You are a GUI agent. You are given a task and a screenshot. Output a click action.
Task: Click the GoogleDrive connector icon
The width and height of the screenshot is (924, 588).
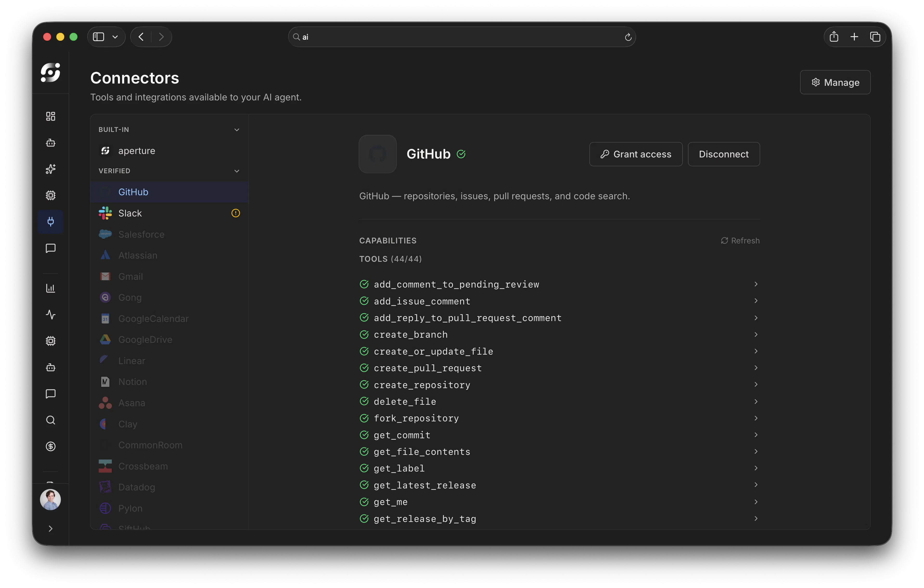(105, 339)
